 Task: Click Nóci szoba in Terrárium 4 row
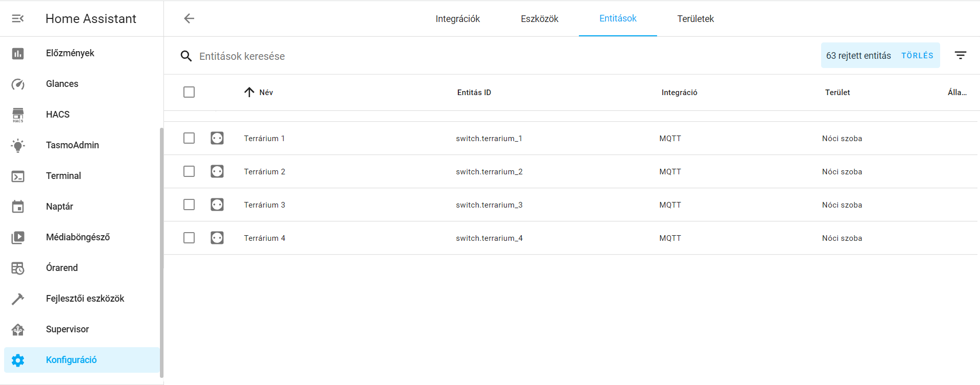tap(842, 238)
